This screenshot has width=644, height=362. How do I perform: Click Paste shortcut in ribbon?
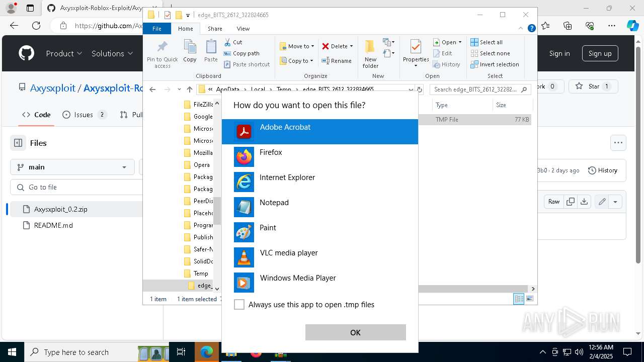[x=247, y=64]
